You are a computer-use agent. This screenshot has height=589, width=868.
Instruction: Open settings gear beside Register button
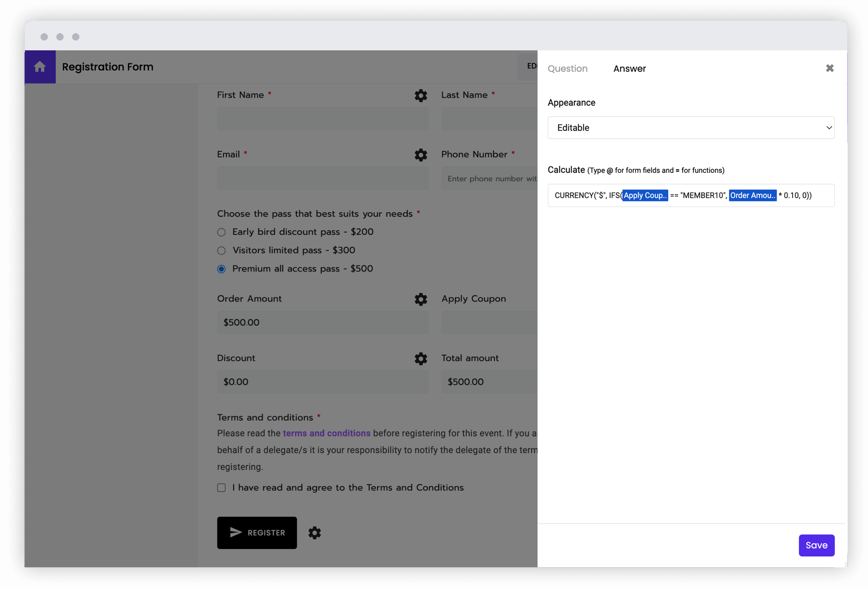coord(315,533)
